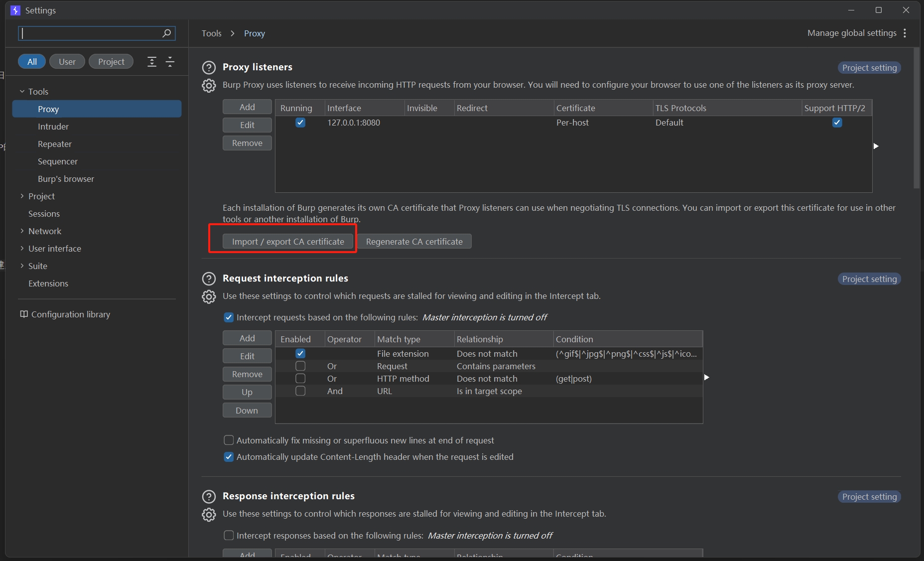924x561 pixels.
Task: Enable automatically fix missing new lines option
Action: (x=229, y=440)
